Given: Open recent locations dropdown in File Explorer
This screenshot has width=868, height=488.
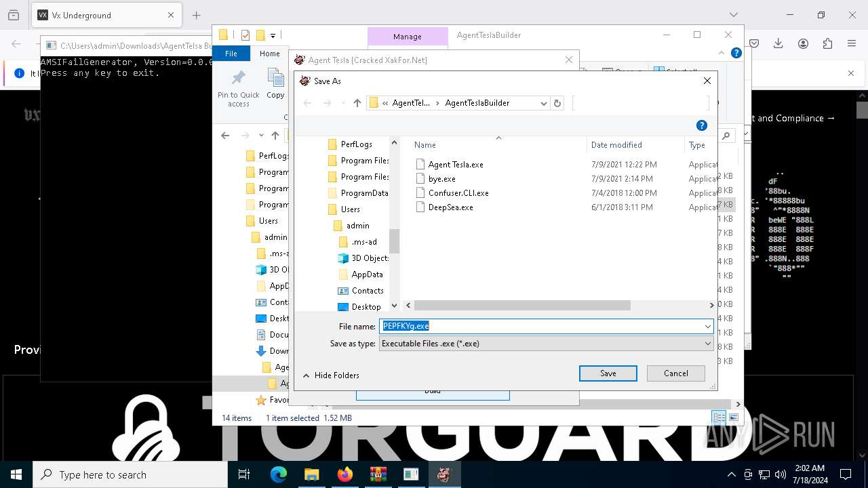Looking at the screenshot, I should pos(261,136).
